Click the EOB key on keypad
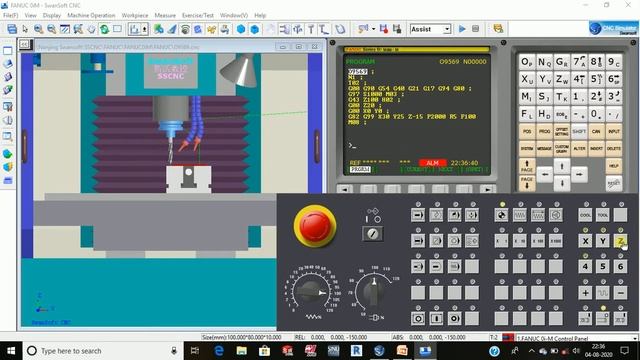Screen dimensions: 640x360 [x=562, y=114]
